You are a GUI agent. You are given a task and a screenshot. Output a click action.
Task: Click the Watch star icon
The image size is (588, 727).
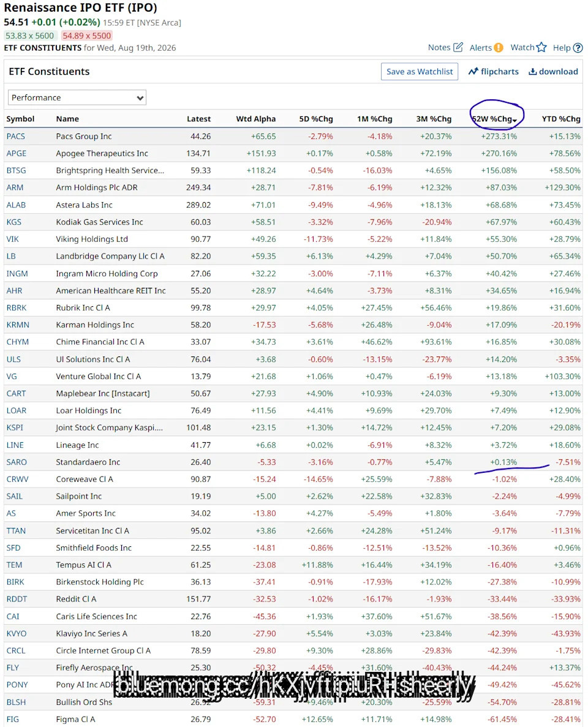click(x=541, y=47)
